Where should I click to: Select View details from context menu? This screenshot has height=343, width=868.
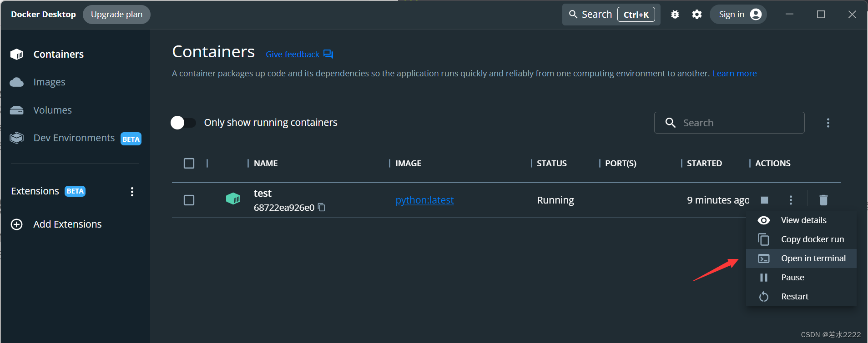point(801,220)
